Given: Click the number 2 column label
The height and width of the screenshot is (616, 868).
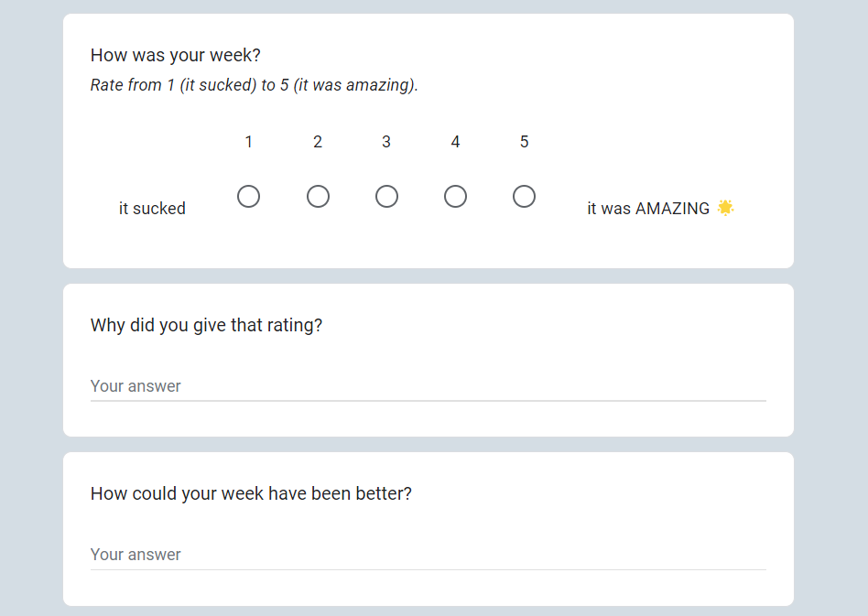Looking at the screenshot, I should (x=318, y=142).
